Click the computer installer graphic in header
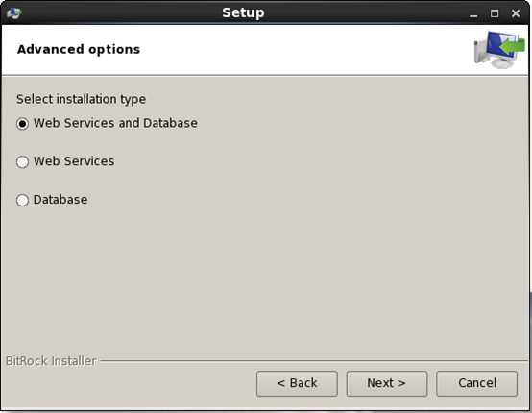 pos(499,50)
